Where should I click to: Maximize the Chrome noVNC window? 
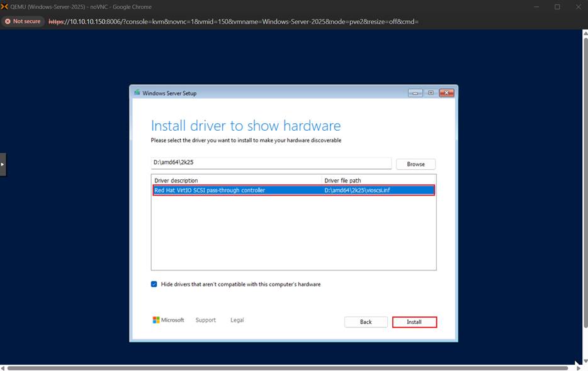tap(557, 7)
